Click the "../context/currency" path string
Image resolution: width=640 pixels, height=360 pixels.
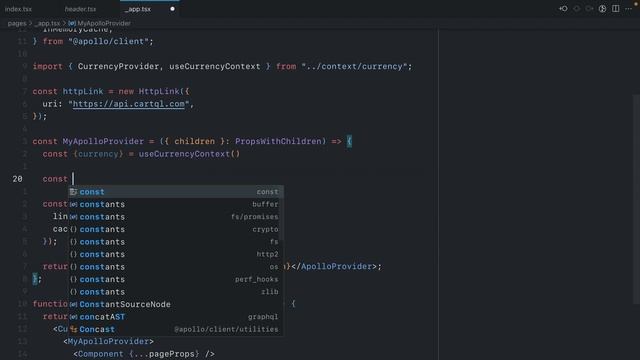coord(354,67)
